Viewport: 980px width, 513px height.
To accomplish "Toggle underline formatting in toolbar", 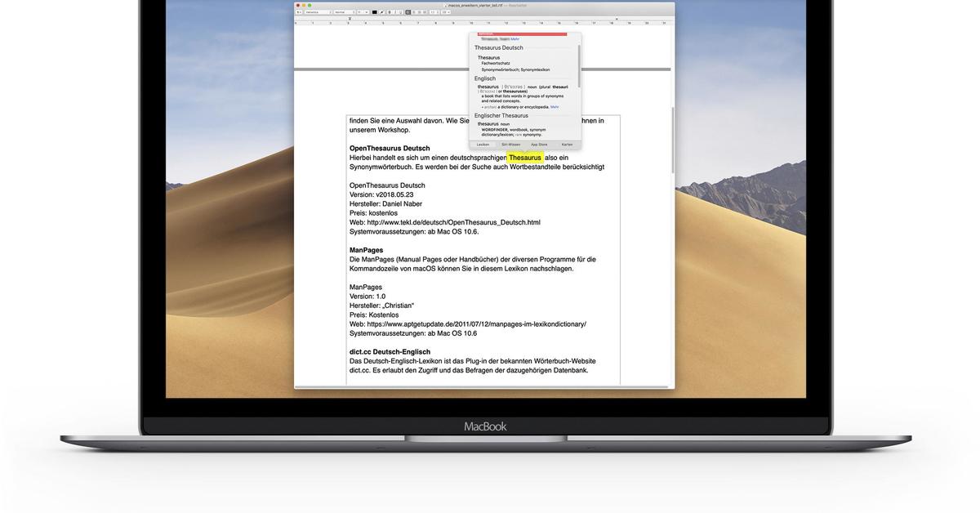I will click(x=401, y=12).
